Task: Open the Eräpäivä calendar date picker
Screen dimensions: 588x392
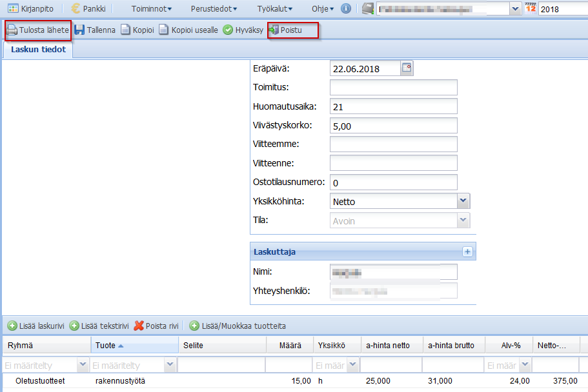Action: (406, 68)
